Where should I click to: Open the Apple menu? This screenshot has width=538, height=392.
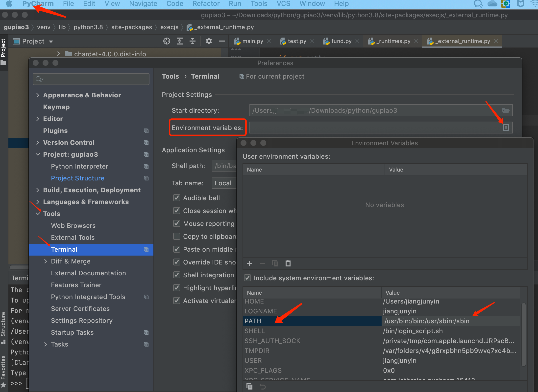(x=9, y=3)
